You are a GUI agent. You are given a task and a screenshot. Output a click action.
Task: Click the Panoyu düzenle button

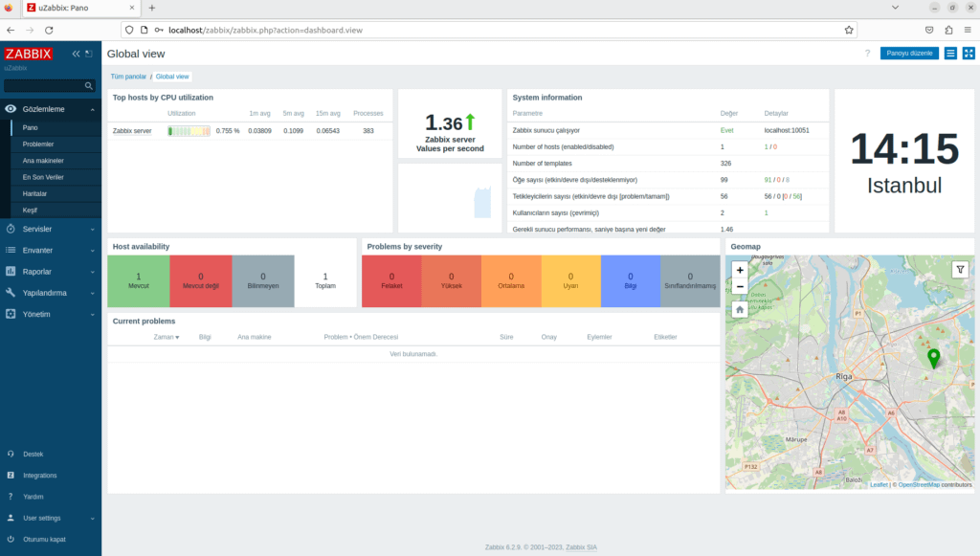pyautogui.click(x=909, y=54)
